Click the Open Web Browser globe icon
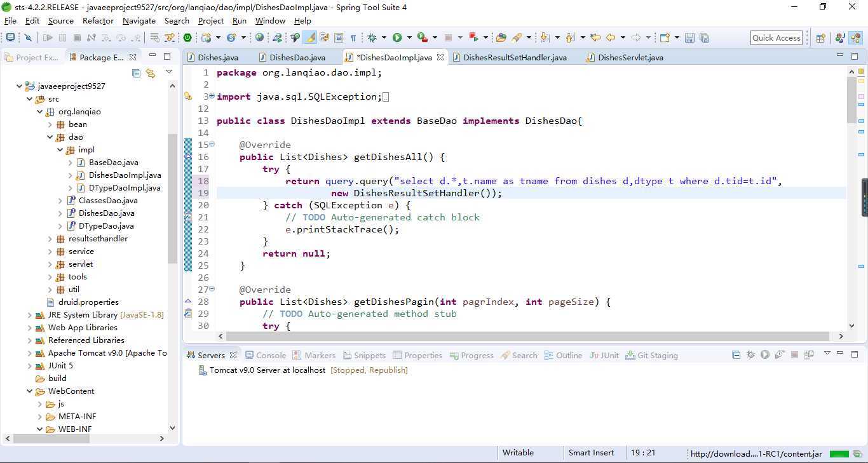The width and height of the screenshot is (868, 463). 260,37
